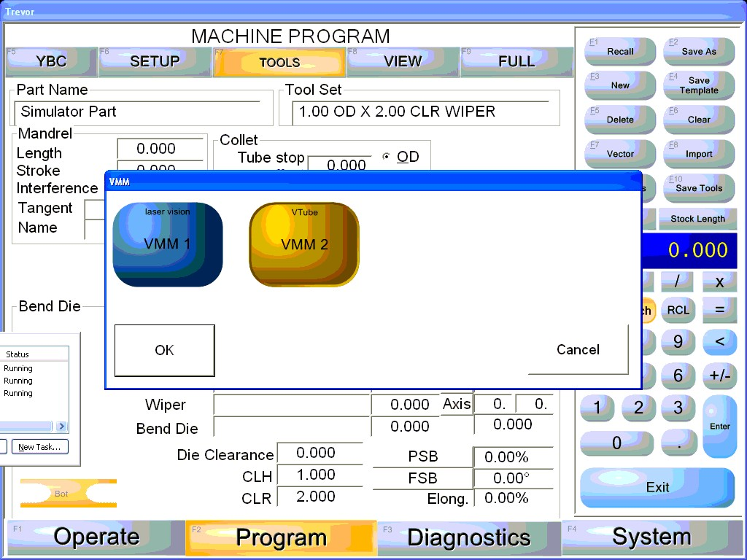Click the Save As button
The height and width of the screenshot is (560, 747).
(698, 52)
